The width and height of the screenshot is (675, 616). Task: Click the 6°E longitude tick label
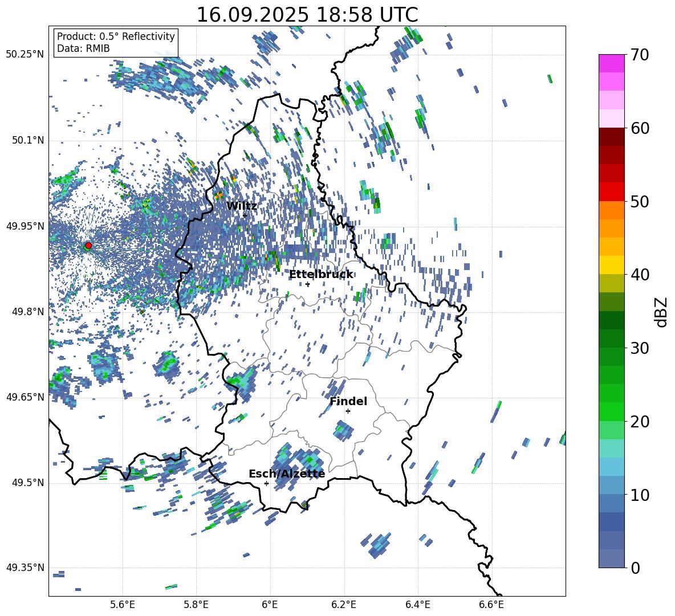click(x=270, y=605)
